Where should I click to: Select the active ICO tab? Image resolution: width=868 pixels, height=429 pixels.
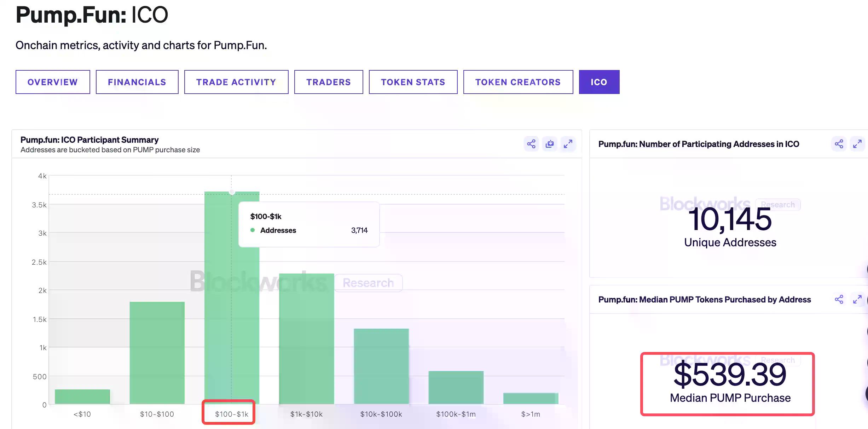[599, 82]
